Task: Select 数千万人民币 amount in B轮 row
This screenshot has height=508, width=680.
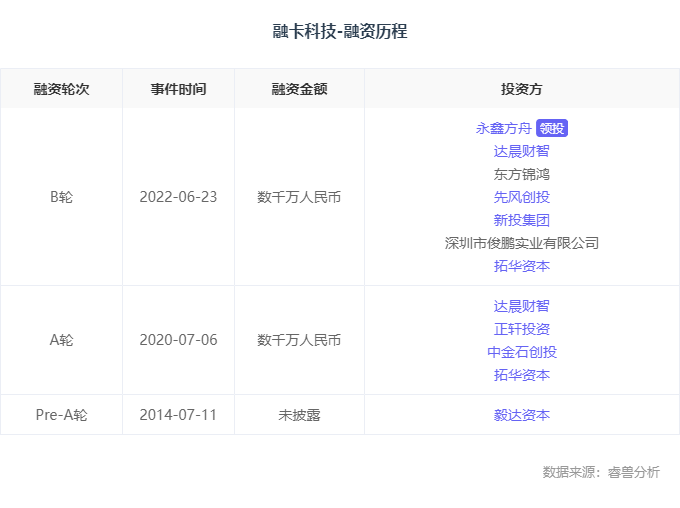Action: pos(299,197)
